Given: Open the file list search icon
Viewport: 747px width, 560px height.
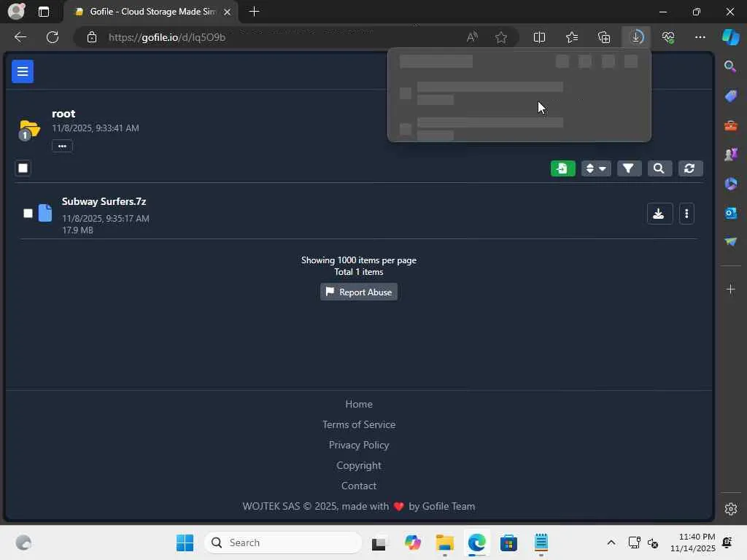Looking at the screenshot, I should pos(659,168).
